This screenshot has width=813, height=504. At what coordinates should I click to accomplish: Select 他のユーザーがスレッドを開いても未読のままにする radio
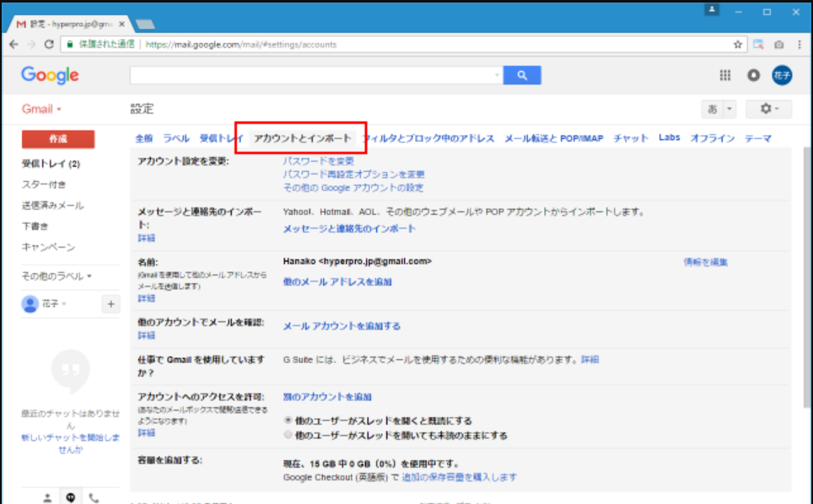click(288, 435)
